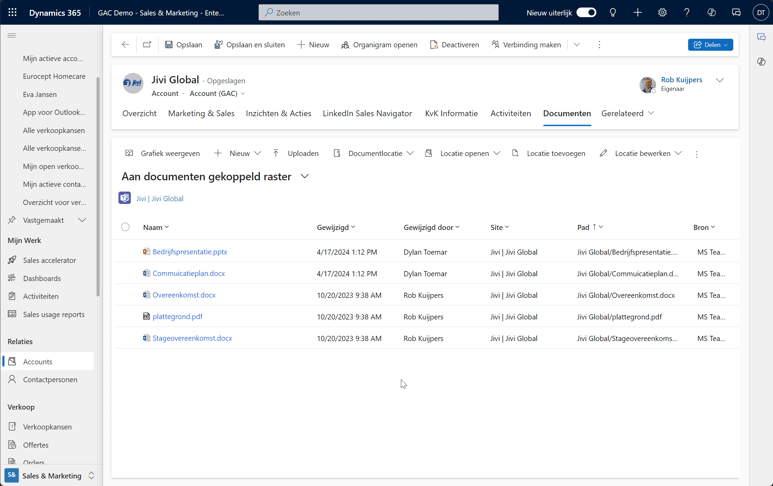Switch to the KvK Informatie tab

point(452,113)
